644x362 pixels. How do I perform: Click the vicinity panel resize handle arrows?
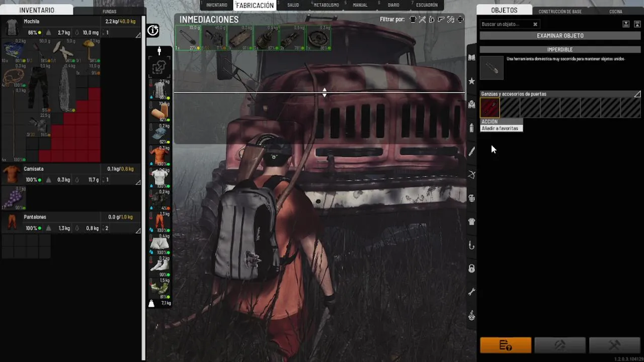pos(325,93)
